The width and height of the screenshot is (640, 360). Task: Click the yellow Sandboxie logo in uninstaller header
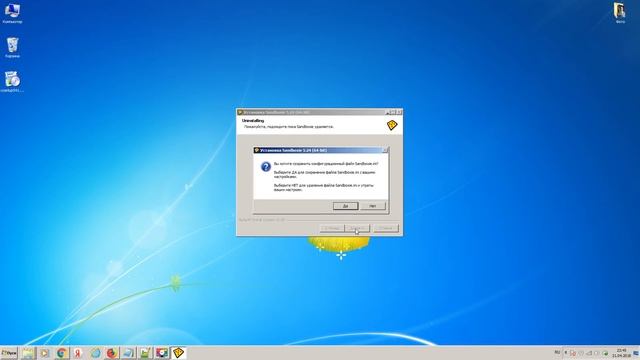coord(392,125)
